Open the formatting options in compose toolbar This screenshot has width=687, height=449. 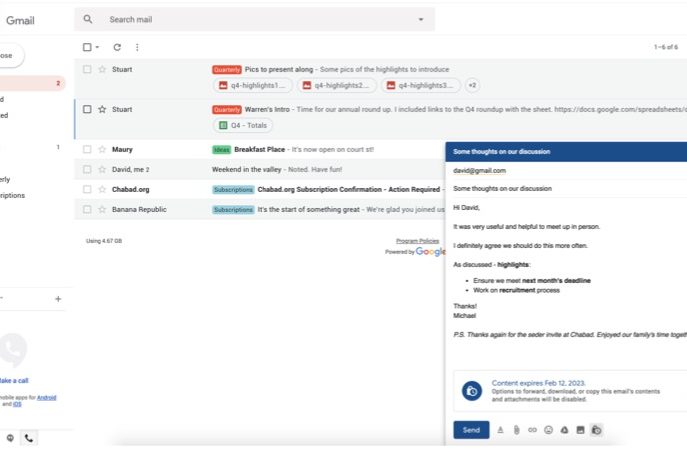(x=500, y=430)
